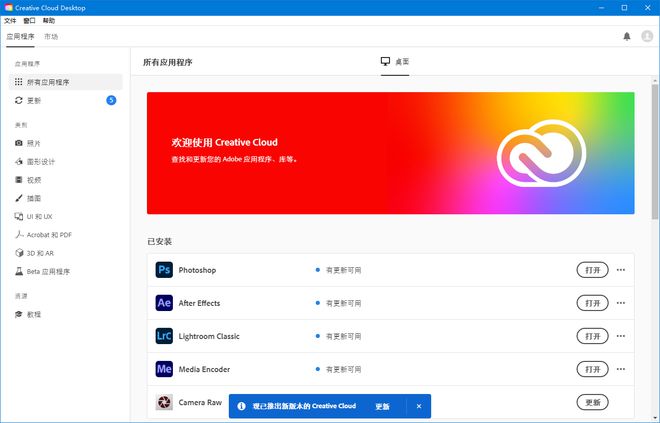
Task: Switch to the 应用程序 tab
Action: tap(20, 37)
